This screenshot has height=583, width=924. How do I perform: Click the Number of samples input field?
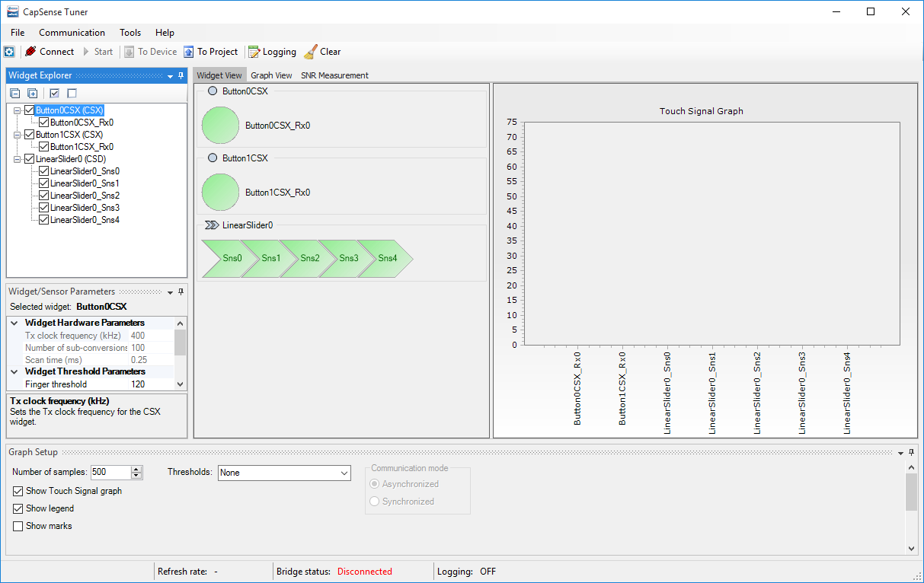click(x=110, y=473)
